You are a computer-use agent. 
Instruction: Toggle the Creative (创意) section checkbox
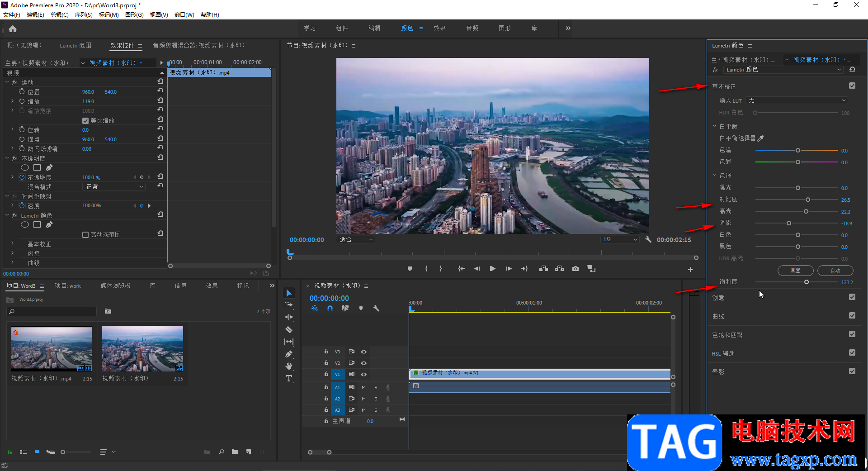[x=852, y=297]
